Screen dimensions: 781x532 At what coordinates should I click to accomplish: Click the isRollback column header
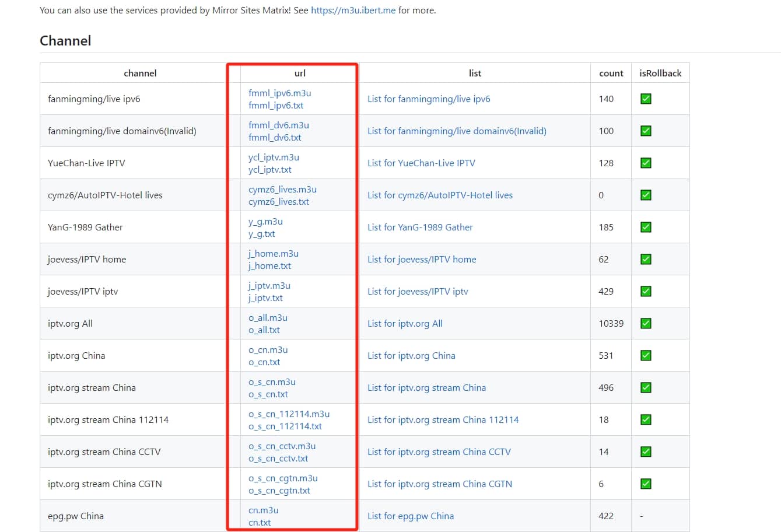tap(660, 73)
